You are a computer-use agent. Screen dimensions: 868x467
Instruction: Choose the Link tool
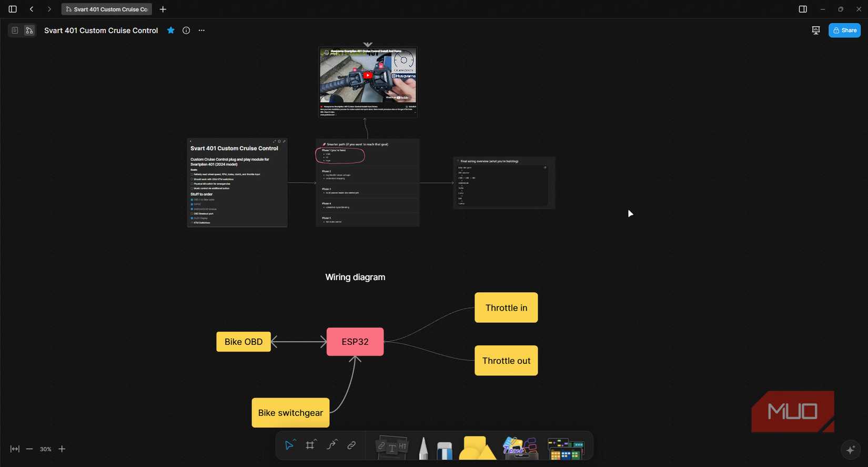pyautogui.click(x=351, y=445)
